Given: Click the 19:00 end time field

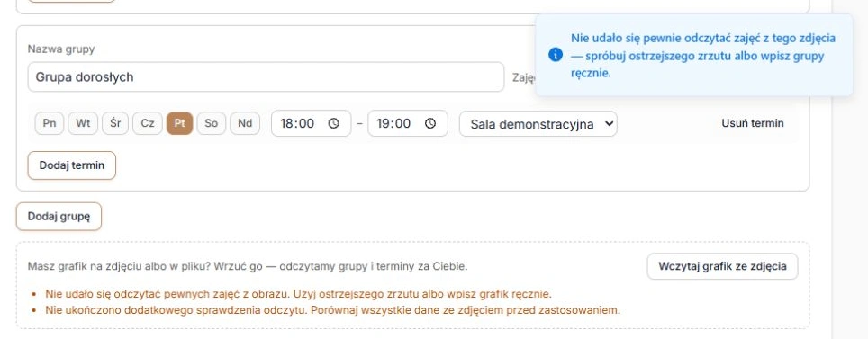Looking at the screenshot, I should (x=407, y=124).
